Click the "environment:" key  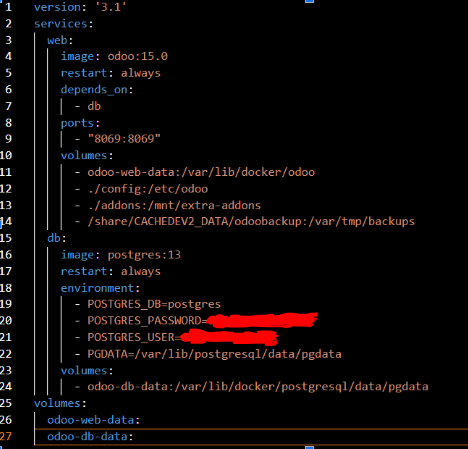pyautogui.click(x=100, y=288)
